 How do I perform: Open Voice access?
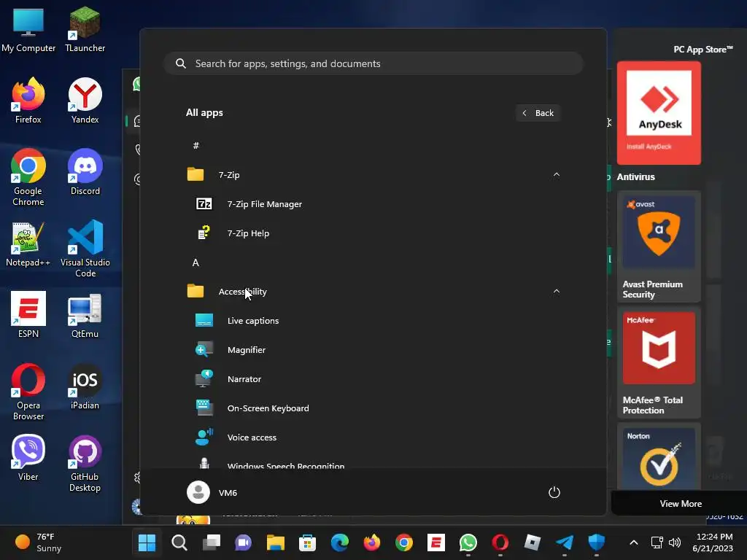pos(373,437)
